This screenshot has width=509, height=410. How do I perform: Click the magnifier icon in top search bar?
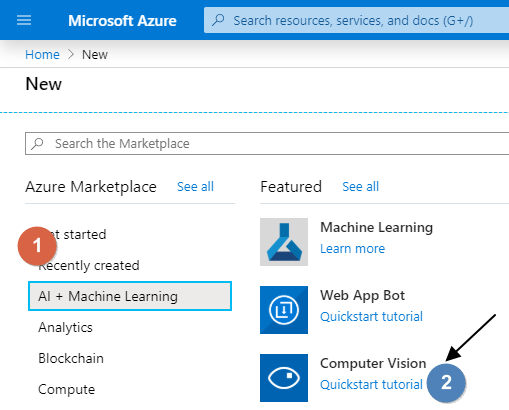[x=218, y=20]
